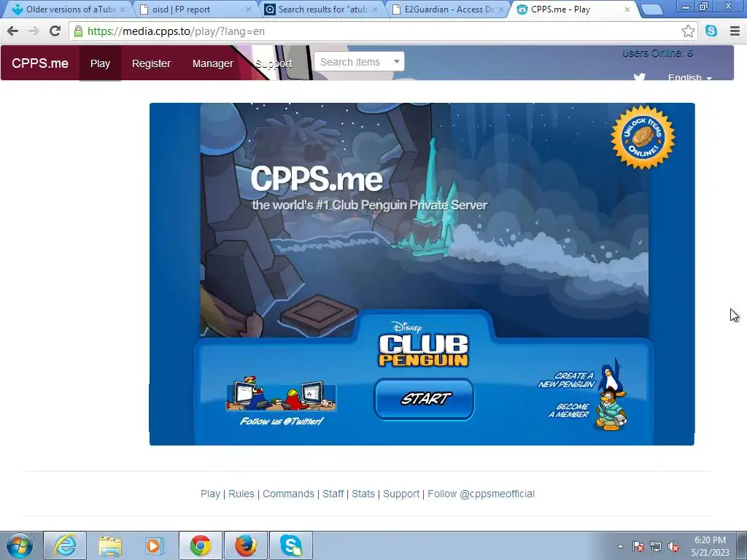This screenshot has height=560, width=747.
Task: Open the footer Staff link
Action: [333, 494]
